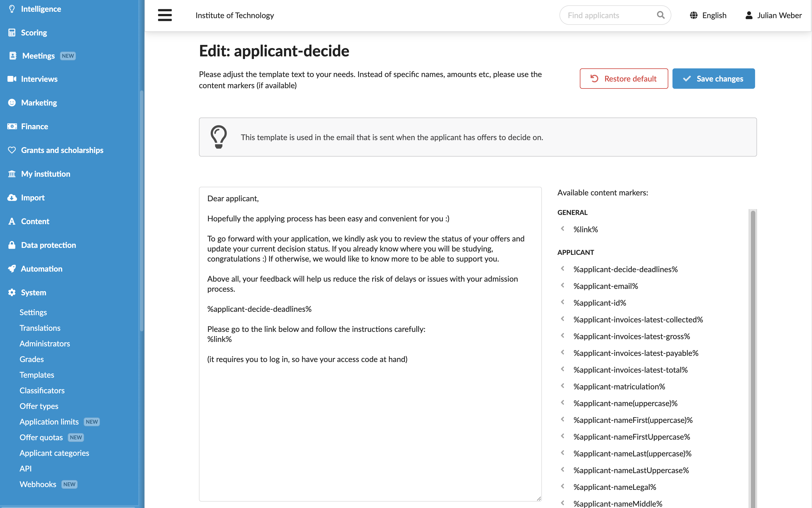Click the Find applicants search field

pos(615,15)
